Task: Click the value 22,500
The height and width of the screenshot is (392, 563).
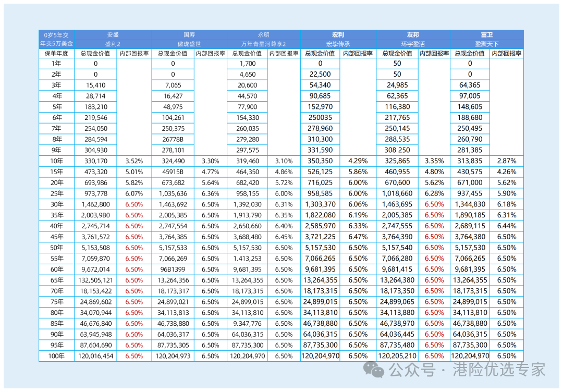Action: 320,75
